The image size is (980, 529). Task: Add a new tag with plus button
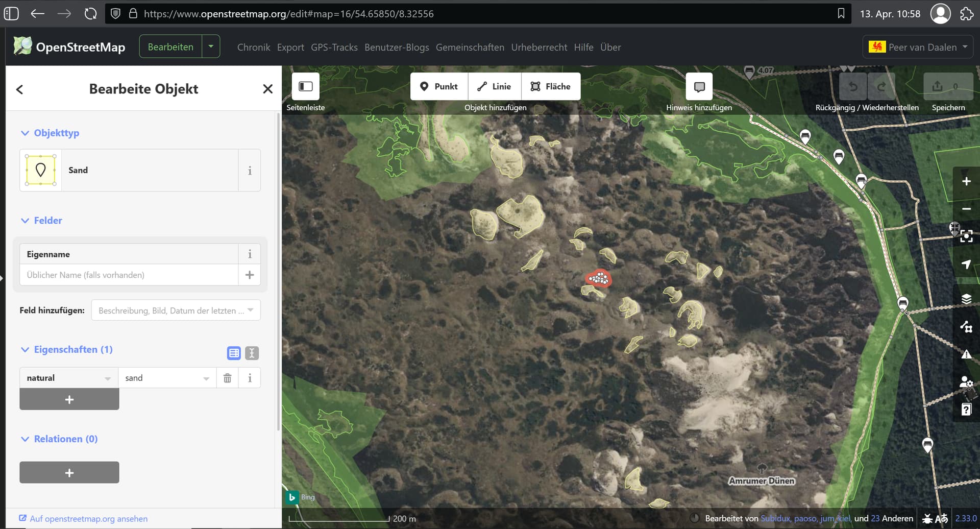click(69, 399)
